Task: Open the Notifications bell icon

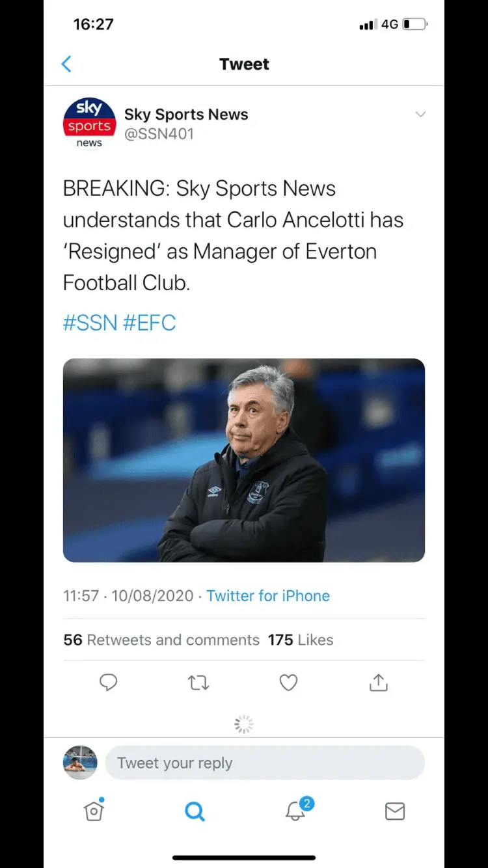Action: [295, 811]
